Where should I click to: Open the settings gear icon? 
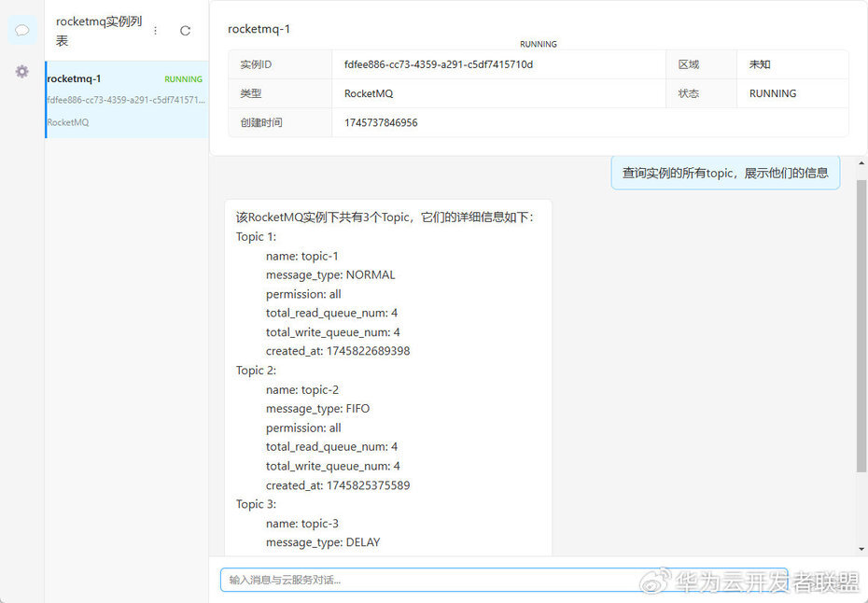22,72
